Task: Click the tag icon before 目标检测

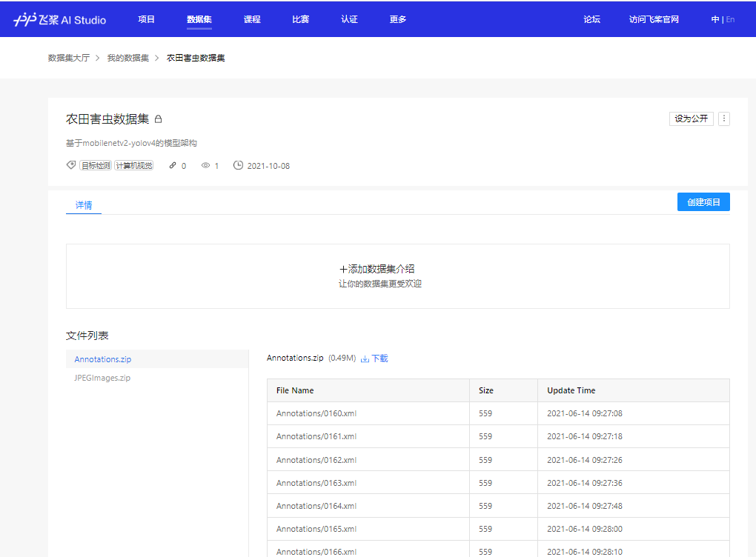Action: coord(70,165)
